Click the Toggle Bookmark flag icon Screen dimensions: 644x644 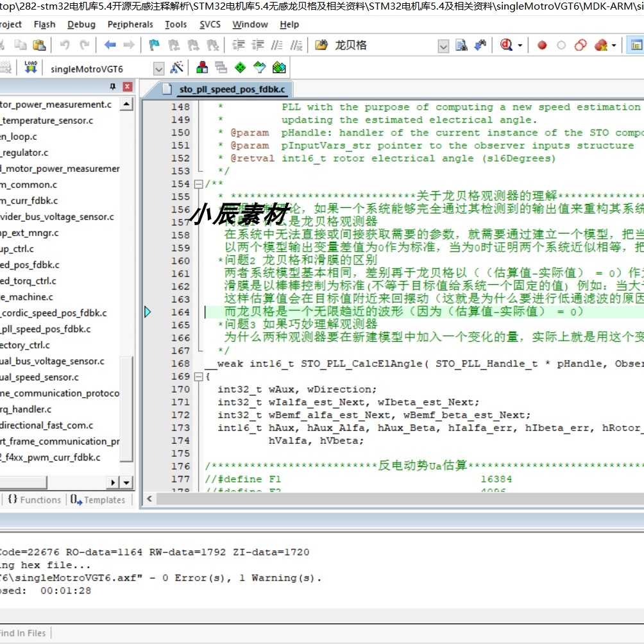[154, 45]
